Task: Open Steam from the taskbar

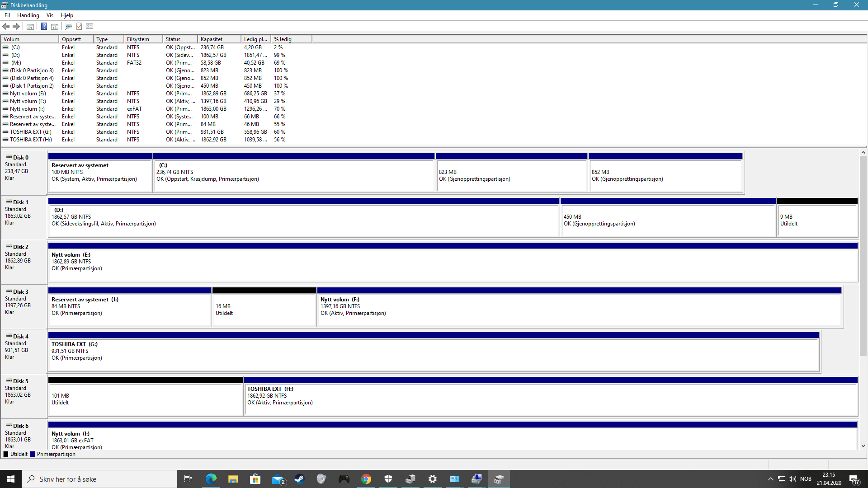Action: [x=299, y=479]
